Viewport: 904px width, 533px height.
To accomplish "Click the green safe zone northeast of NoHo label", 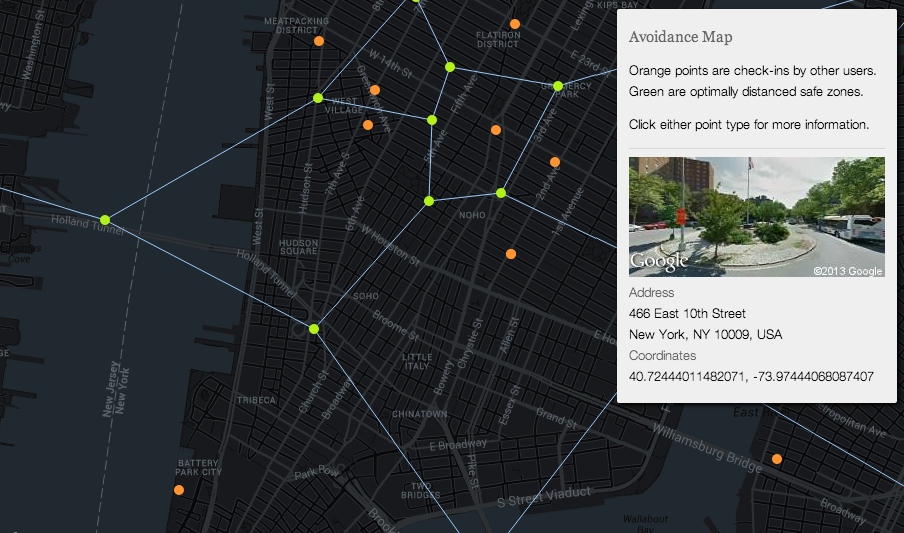I will click(x=501, y=193).
